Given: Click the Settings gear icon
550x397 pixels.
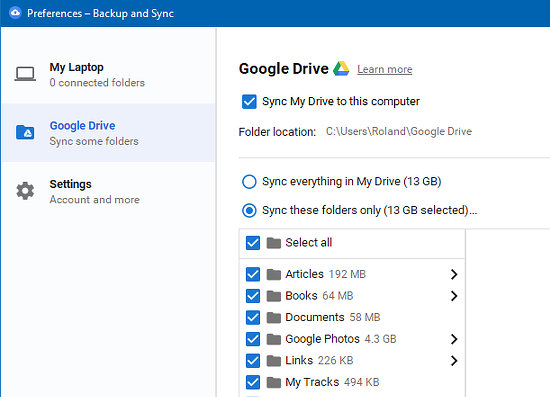Looking at the screenshot, I should [25, 191].
